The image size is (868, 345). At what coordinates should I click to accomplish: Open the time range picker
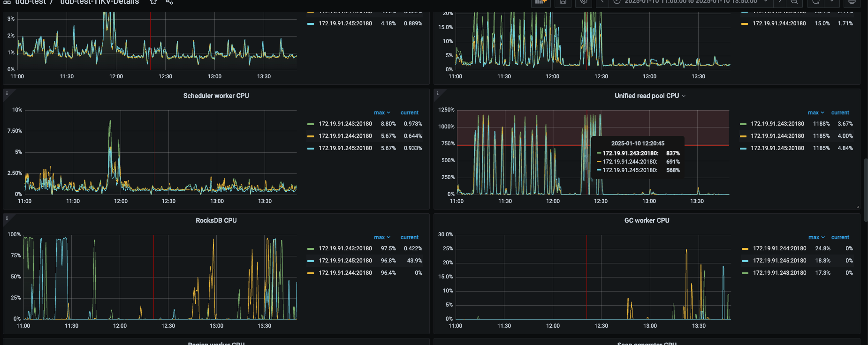(x=690, y=2)
